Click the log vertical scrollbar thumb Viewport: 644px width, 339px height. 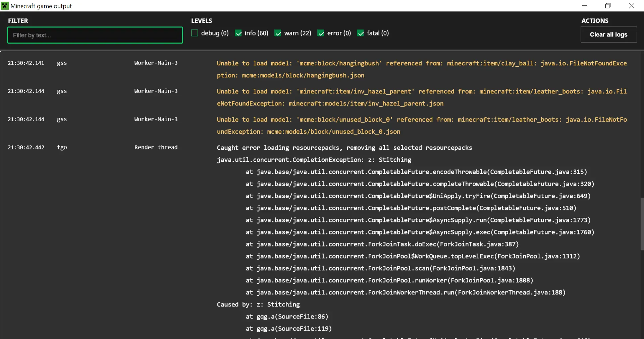pyautogui.click(x=642, y=224)
